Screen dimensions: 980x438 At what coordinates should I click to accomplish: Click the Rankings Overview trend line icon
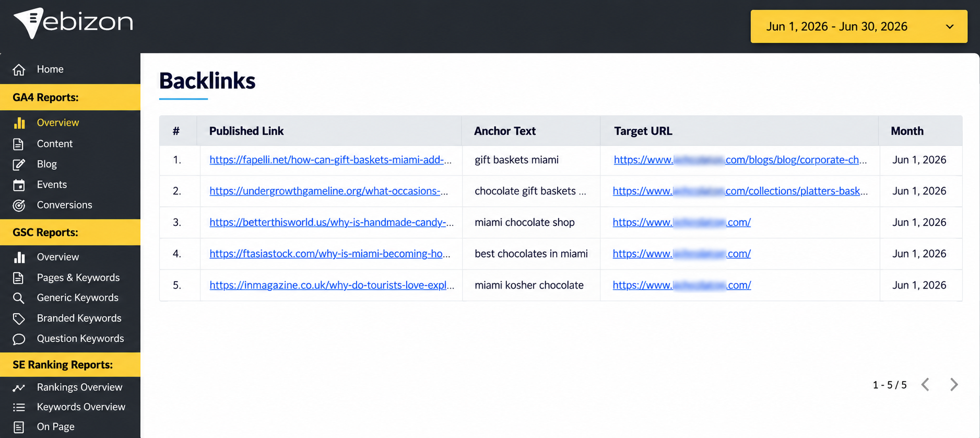click(x=19, y=388)
